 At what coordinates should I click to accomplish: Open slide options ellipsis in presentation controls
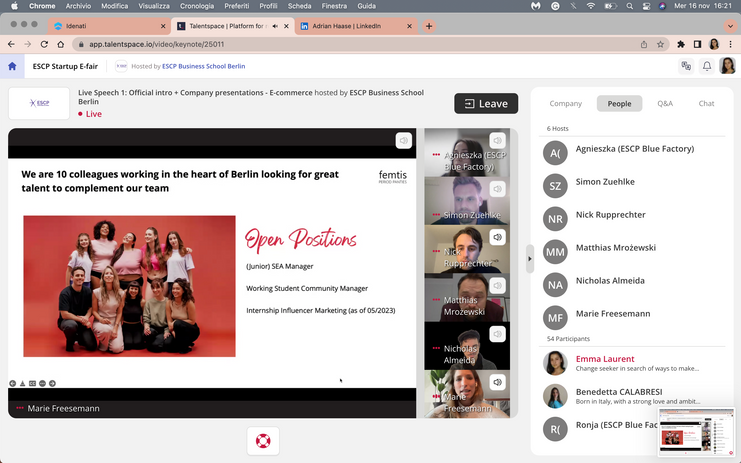click(42, 383)
